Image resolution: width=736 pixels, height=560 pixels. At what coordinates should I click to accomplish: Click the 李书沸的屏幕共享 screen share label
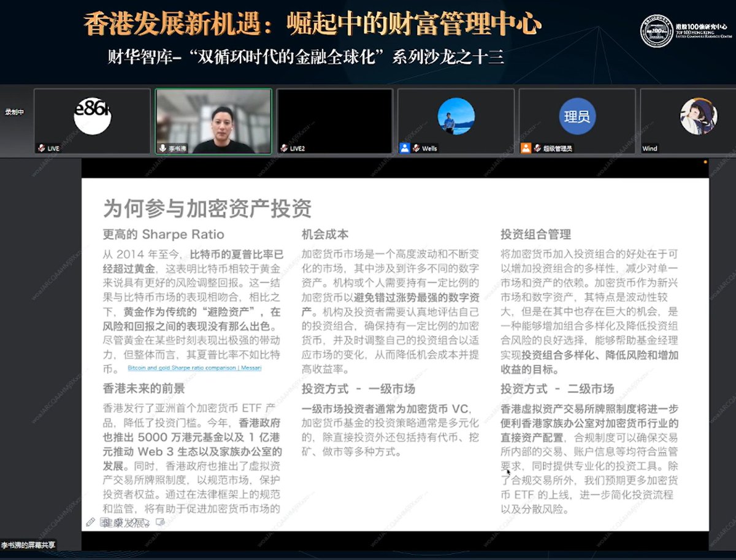(27, 544)
